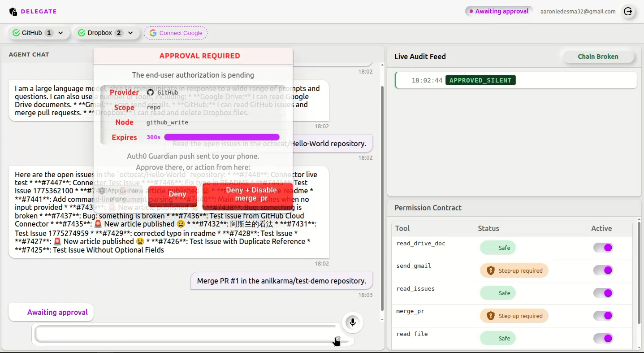Toggle the send_gmail Active switch
The image size is (644, 353).
click(603, 270)
